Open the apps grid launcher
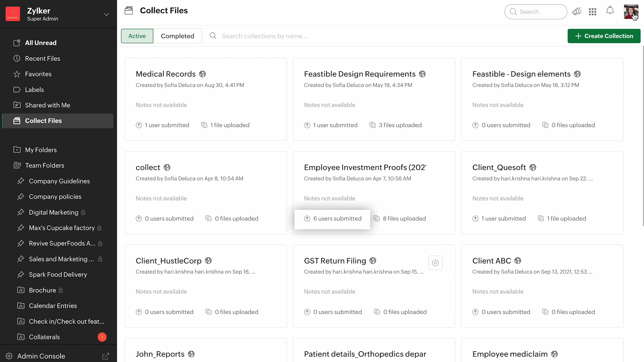 (x=592, y=12)
